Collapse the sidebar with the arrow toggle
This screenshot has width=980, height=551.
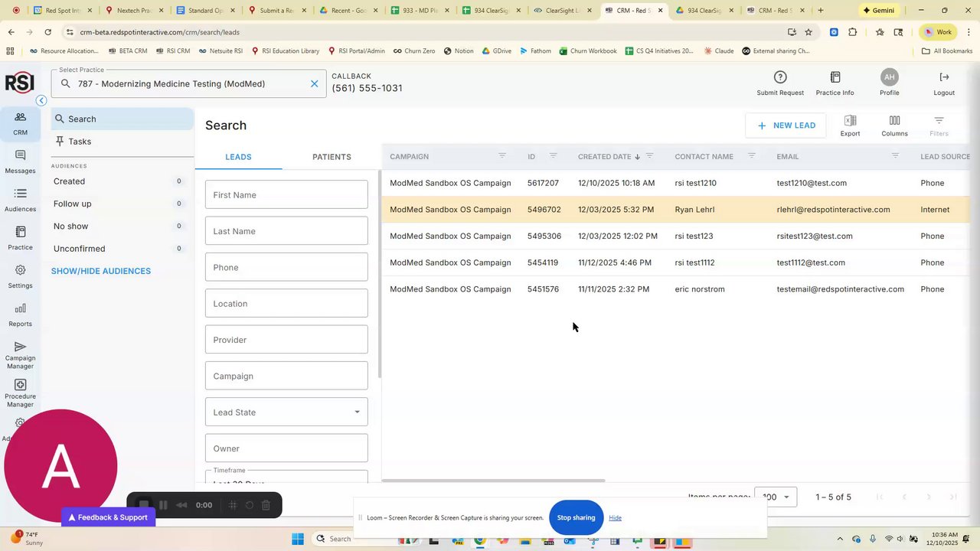(41, 101)
